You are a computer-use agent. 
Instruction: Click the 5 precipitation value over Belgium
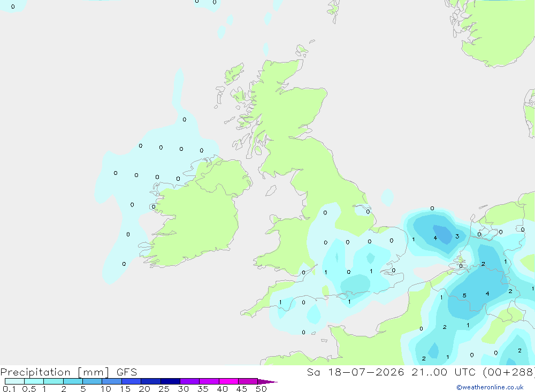[x=464, y=295]
